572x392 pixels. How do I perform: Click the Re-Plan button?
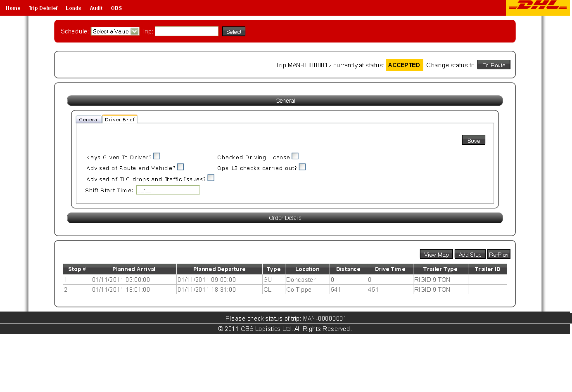[x=499, y=254]
